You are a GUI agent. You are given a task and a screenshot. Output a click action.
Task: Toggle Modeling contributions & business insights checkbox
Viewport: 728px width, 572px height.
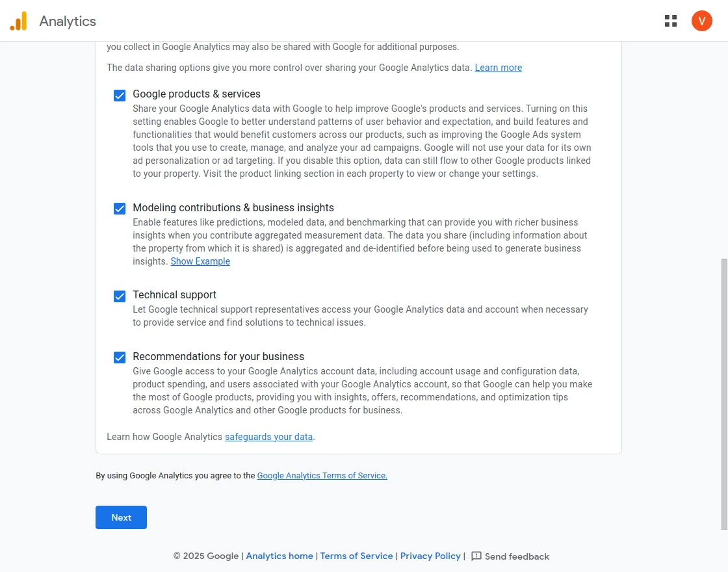(x=120, y=209)
